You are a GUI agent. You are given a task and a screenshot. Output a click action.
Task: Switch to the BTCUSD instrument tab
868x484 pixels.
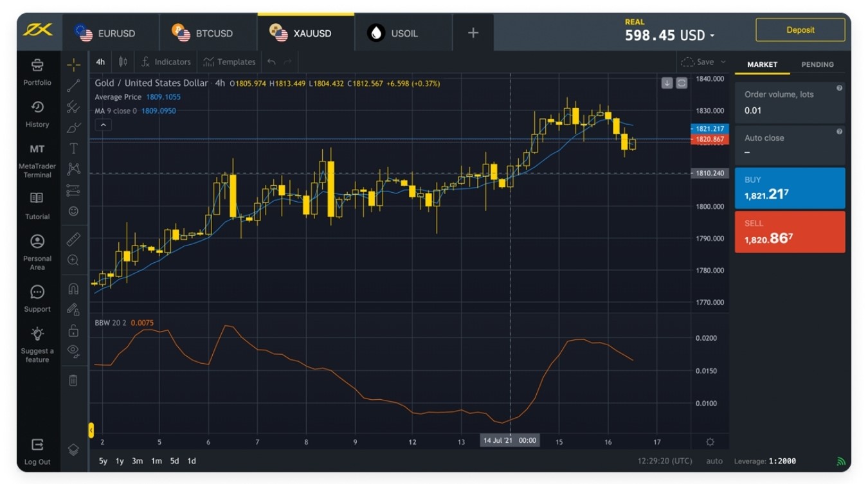(208, 33)
